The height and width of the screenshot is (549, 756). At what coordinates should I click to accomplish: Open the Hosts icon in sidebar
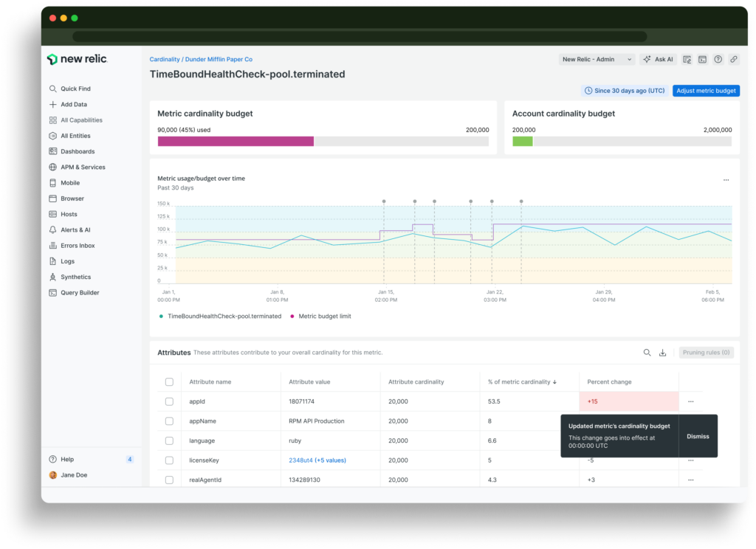(52, 214)
